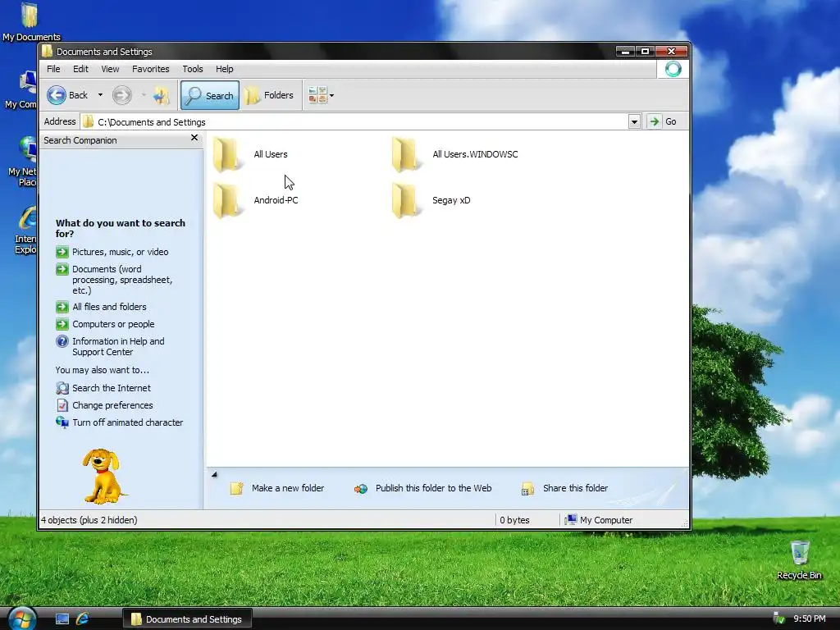The height and width of the screenshot is (630, 840).
Task: Click the 4 objects status bar text
Action: coord(89,520)
